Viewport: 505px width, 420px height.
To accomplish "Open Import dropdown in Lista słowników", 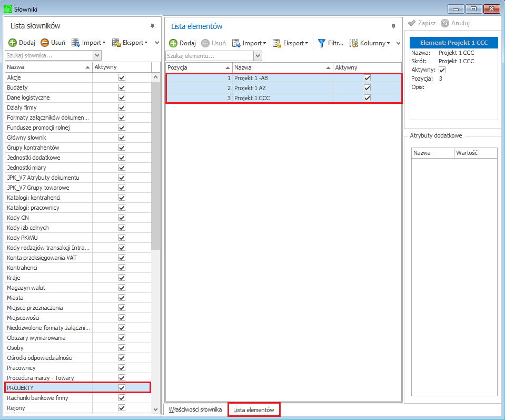I will pyautogui.click(x=88, y=43).
